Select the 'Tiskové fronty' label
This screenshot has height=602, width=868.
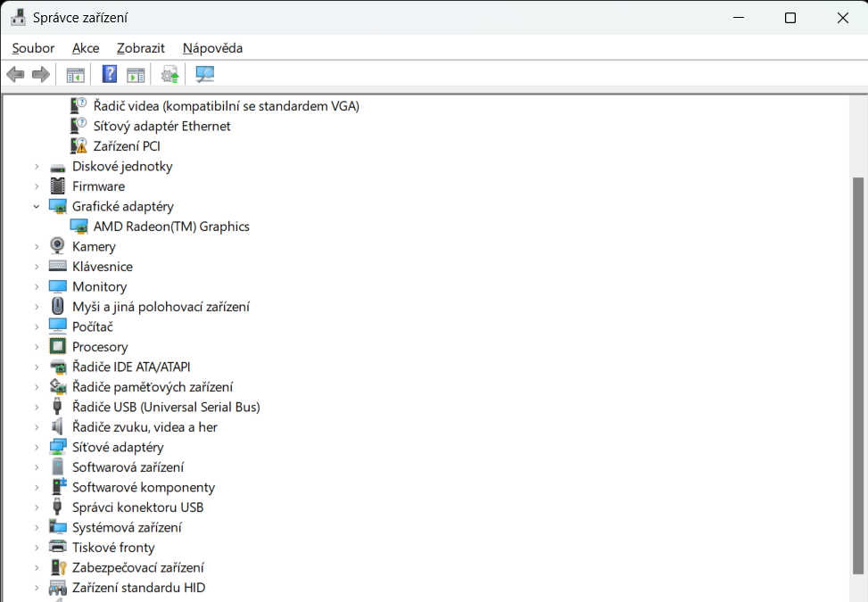coord(113,548)
